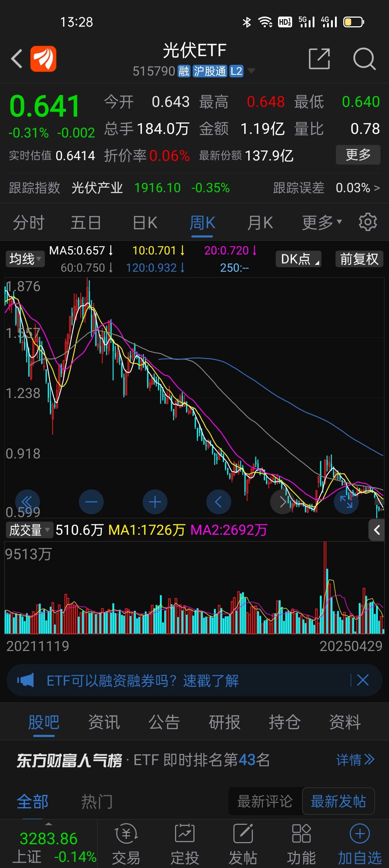Tap 更多 button for more quote data
389x868 pixels.
coord(358,155)
